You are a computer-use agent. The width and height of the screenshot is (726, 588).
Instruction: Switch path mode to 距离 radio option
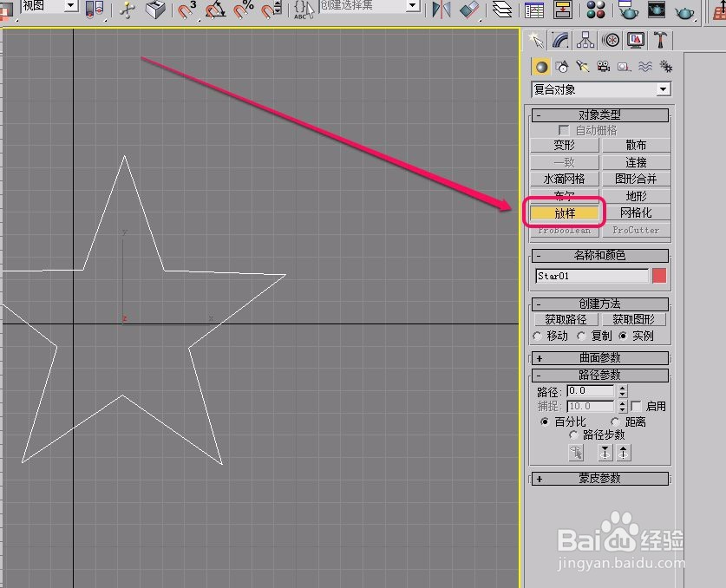click(616, 421)
